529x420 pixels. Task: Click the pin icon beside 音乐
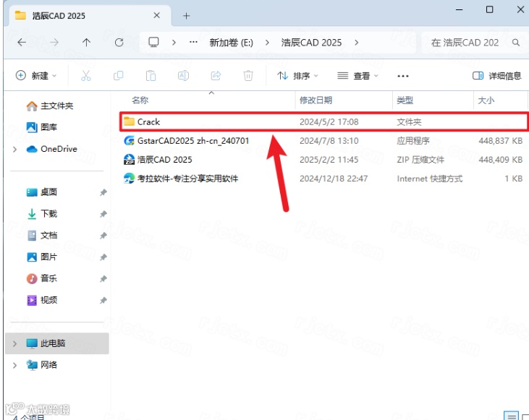103,279
